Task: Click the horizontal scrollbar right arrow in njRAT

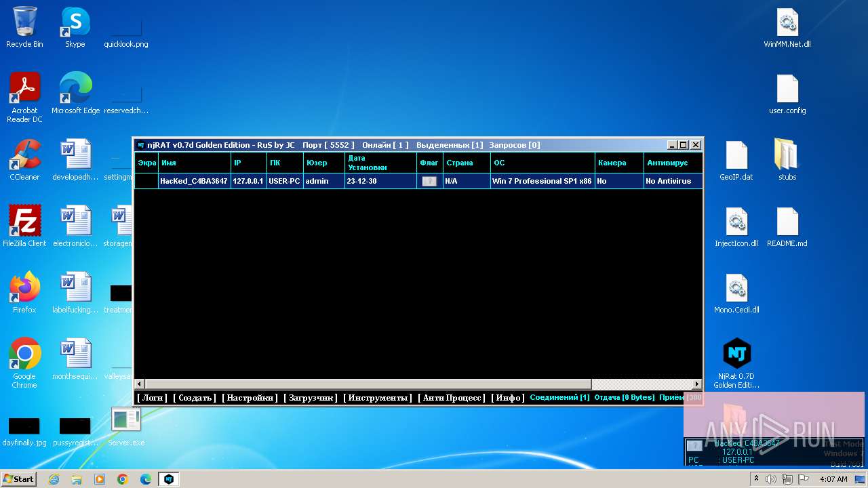Action: click(x=696, y=384)
